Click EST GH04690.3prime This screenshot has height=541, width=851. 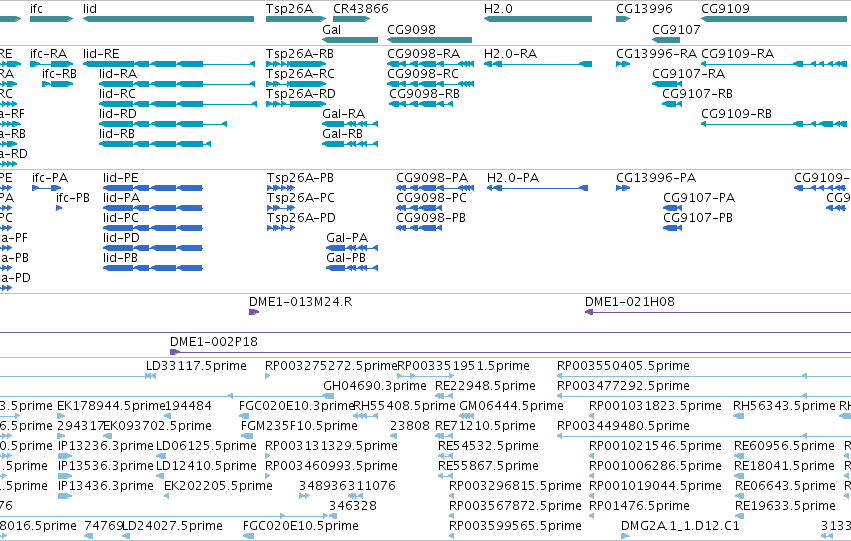click(x=374, y=386)
